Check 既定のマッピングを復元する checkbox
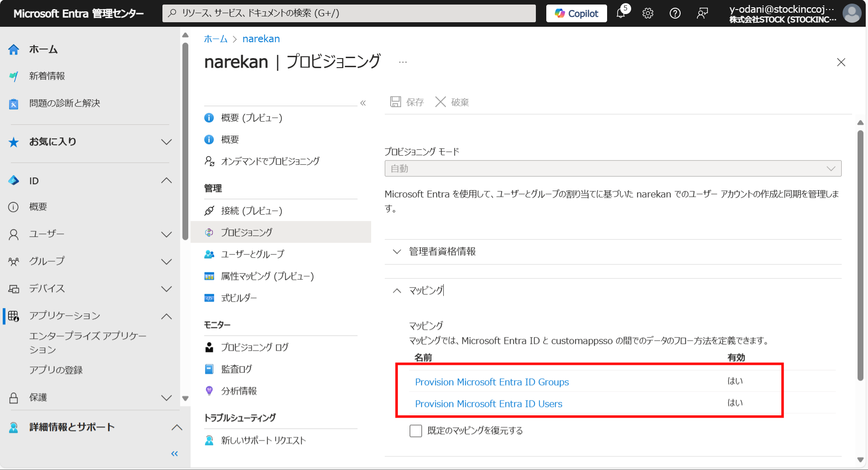 pyautogui.click(x=416, y=431)
